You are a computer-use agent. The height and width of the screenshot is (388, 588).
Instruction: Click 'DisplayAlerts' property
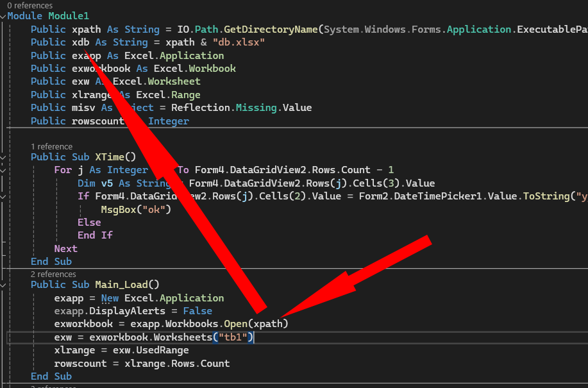(127, 311)
